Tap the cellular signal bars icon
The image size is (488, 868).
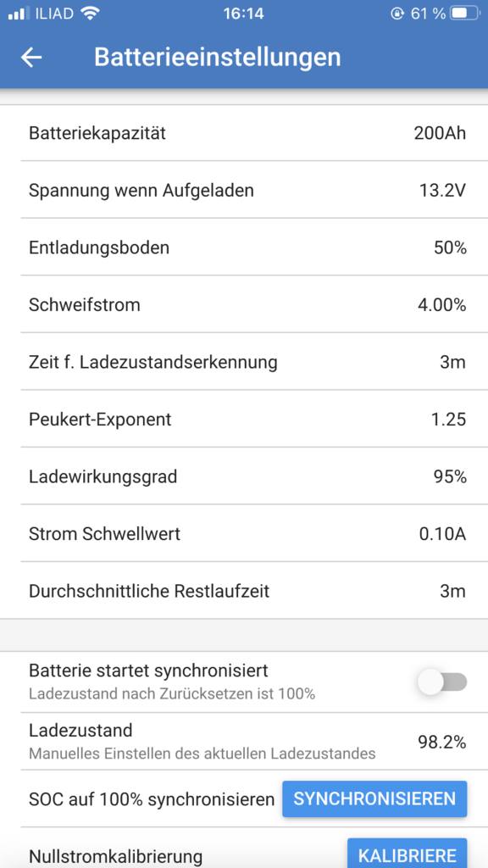pyautogui.click(x=19, y=14)
